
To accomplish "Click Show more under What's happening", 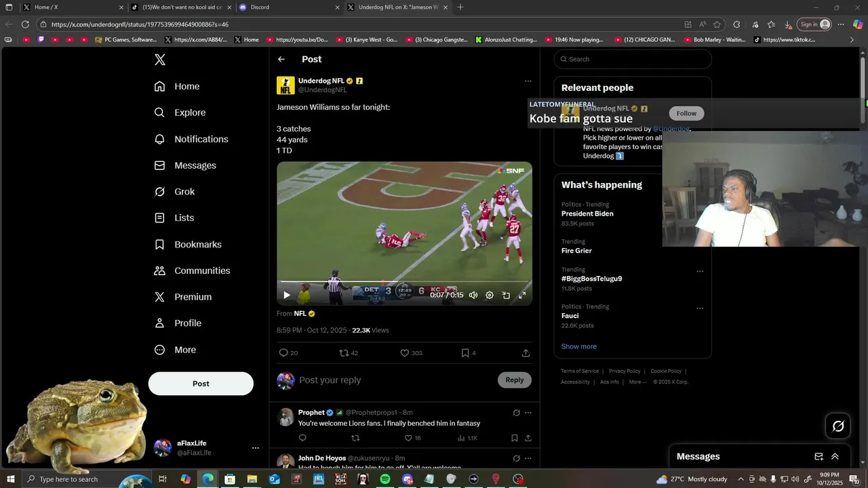I will click(x=578, y=346).
